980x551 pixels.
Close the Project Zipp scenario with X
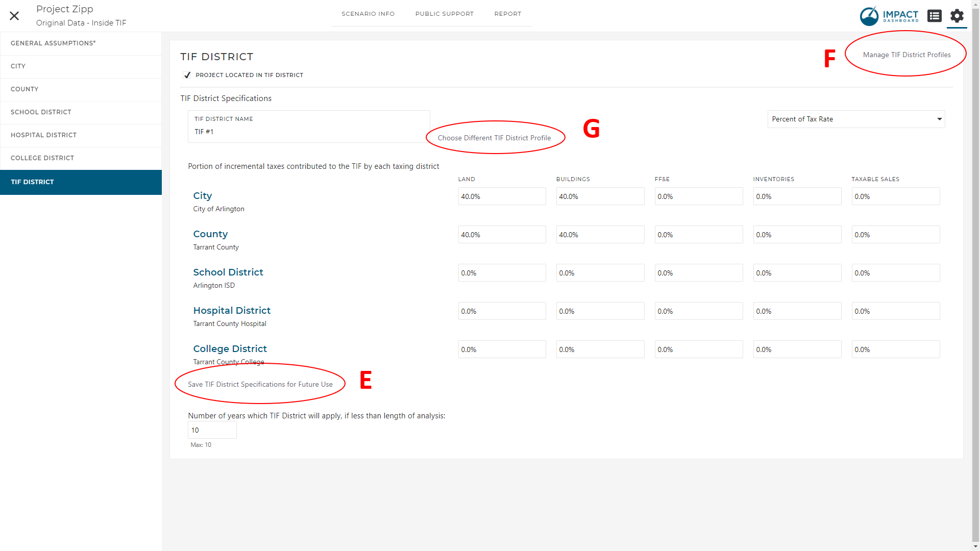14,16
